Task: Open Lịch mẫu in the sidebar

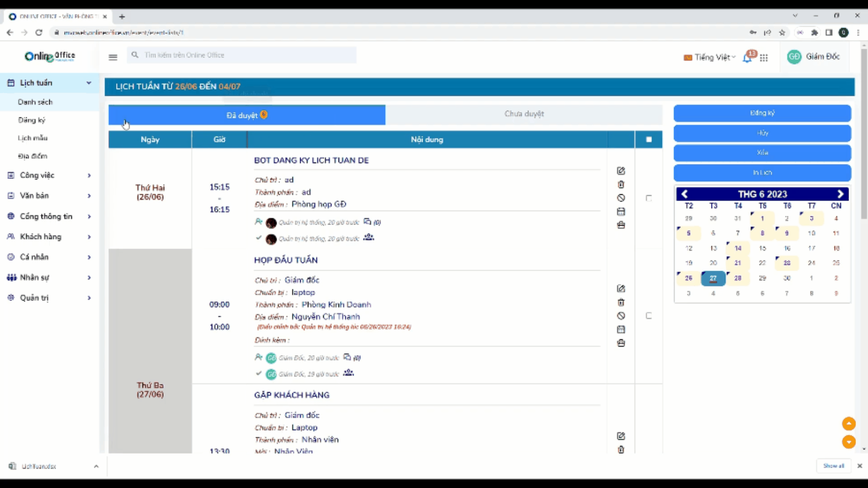Action: pos(33,138)
